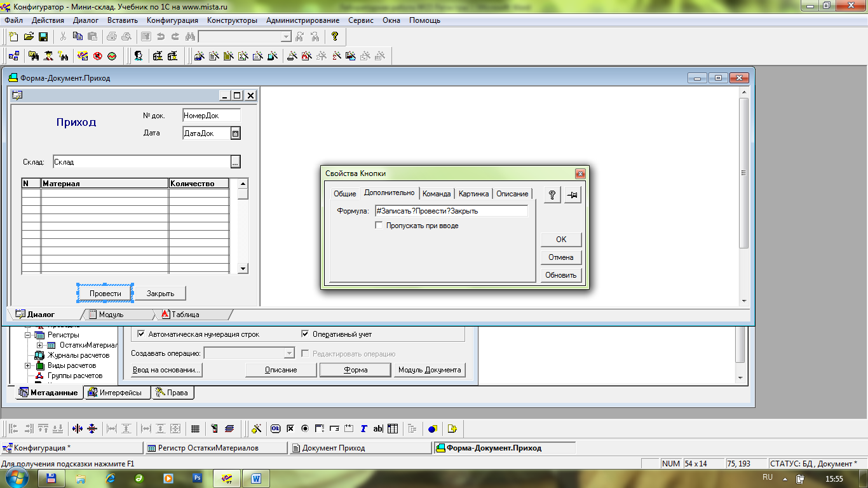
Task: Click the 'Модуль Документа' button
Action: pyautogui.click(x=430, y=370)
